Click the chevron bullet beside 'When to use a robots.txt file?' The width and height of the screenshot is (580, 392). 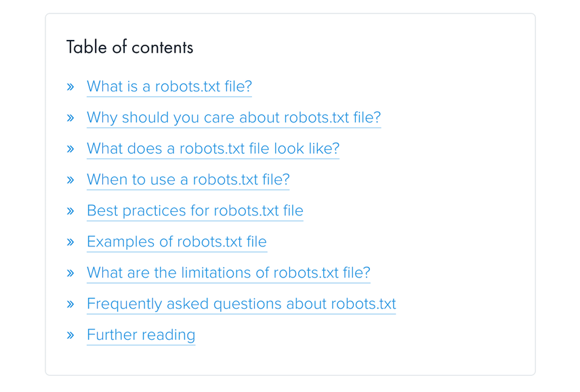[x=70, y=181]
